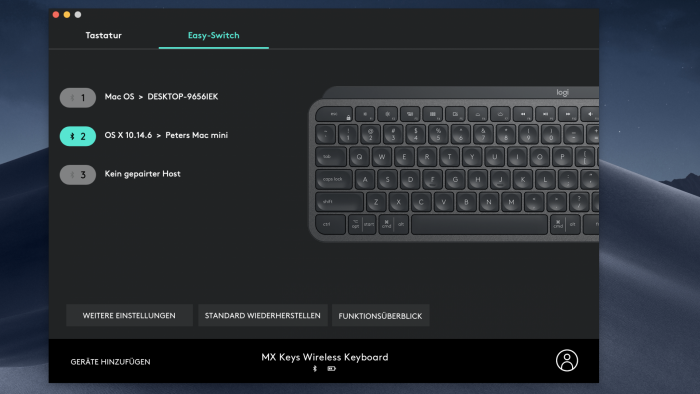Open the user account profile icon
This screenshot has height=394, width=700.
pyautogui.click(x=567, y=360)
